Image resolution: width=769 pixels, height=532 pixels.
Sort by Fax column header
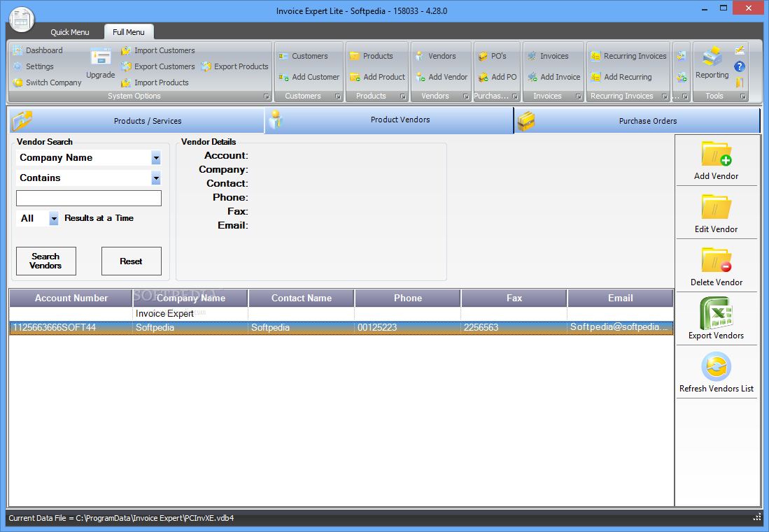tap(514, 298)
